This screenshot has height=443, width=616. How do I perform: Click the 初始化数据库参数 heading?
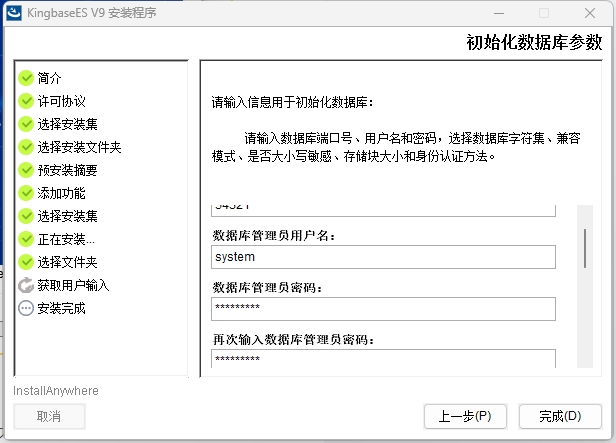pos(534,42)
